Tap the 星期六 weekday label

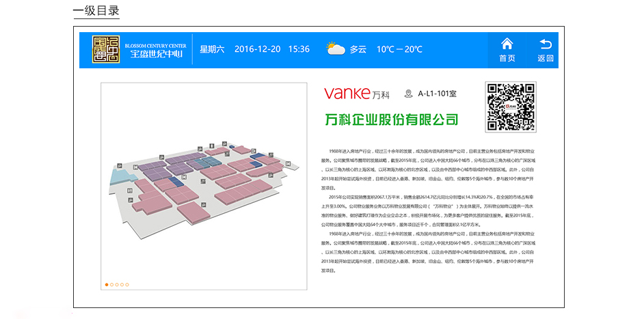[212, 49]
